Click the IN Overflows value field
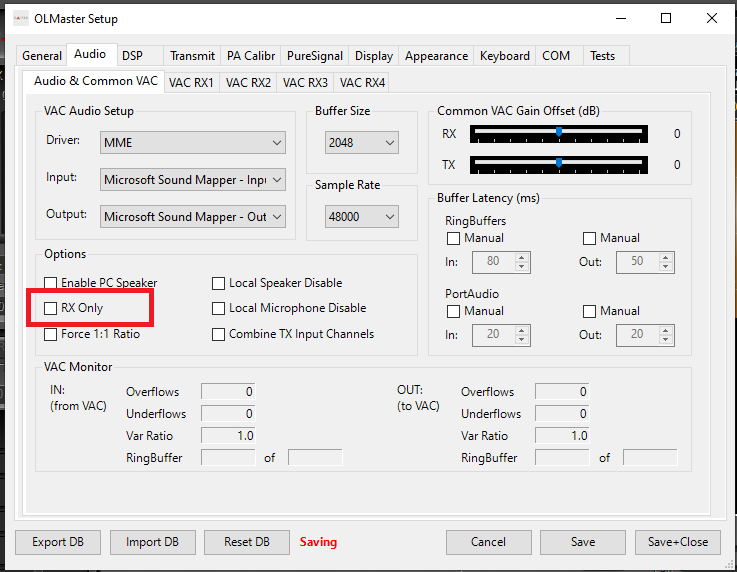This screenshot has width=737, height=572. pyautogui.click(x=228, y=392)
